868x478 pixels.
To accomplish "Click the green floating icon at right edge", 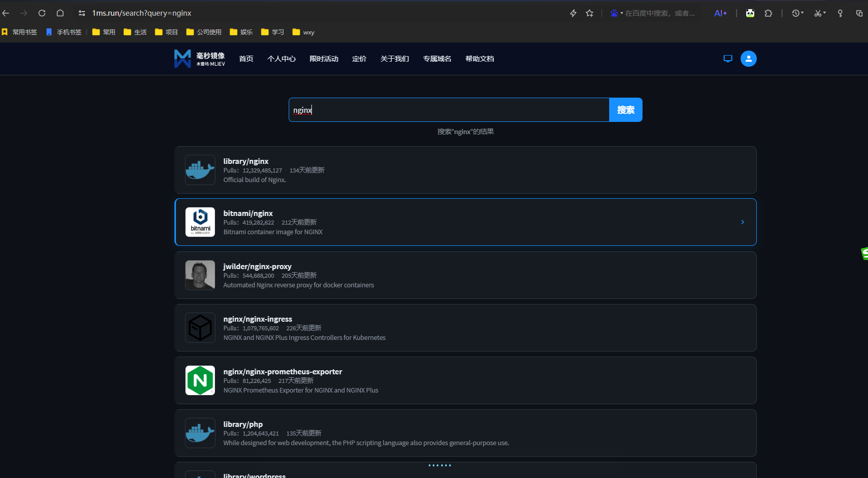I will click(864, 253).
